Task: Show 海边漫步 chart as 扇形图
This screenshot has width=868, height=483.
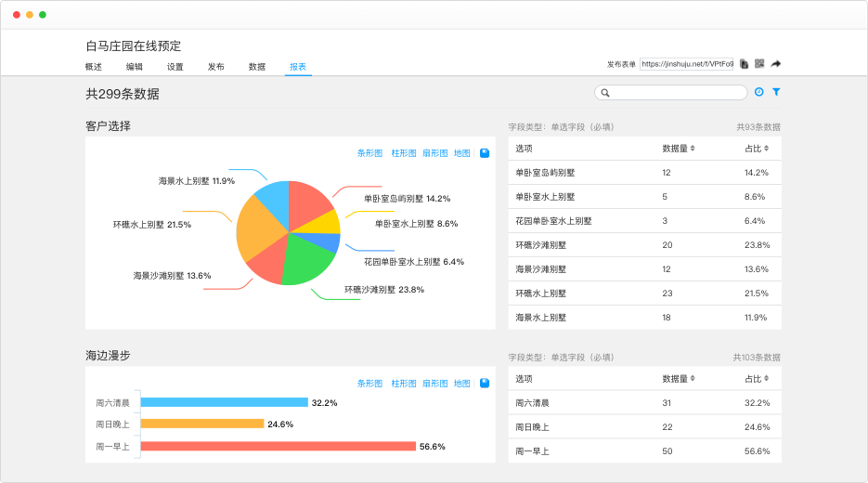Action: [434, 383]
